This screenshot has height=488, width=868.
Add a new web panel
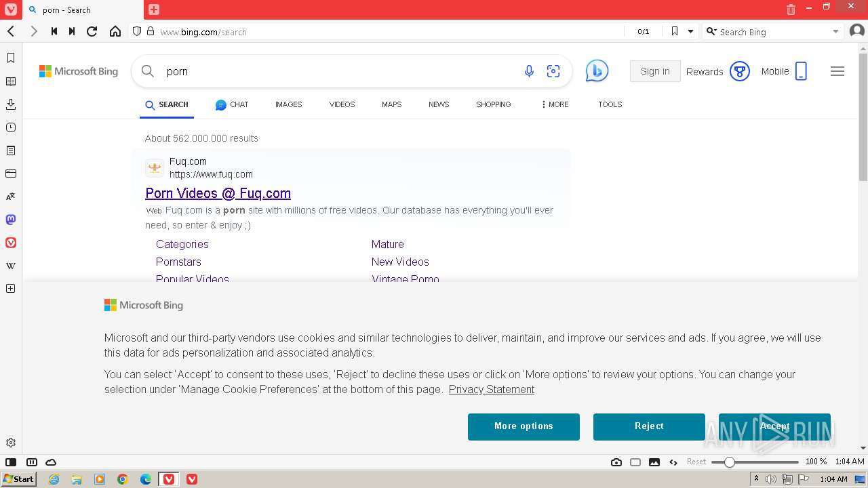11,289
